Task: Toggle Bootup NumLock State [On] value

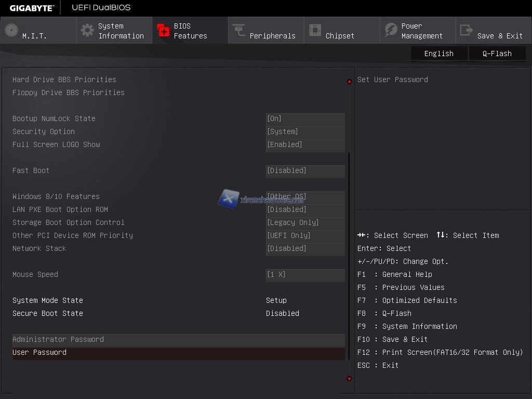Action: [305, 119]
